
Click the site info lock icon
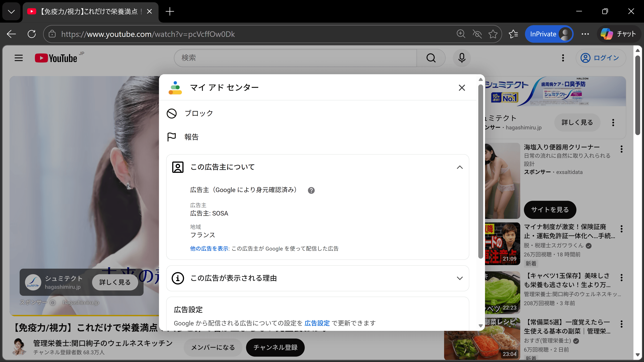tap(52, 34)
